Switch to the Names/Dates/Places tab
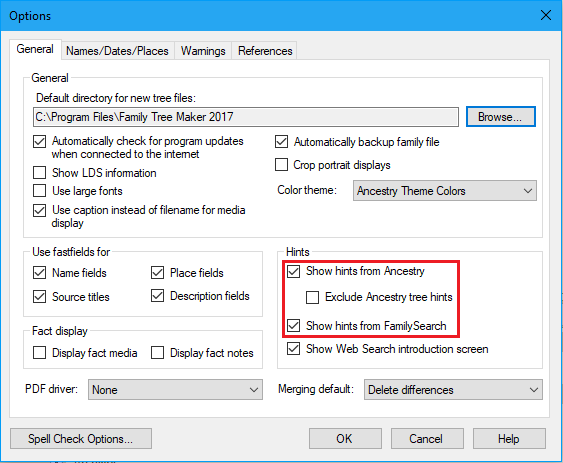 [x=117, y=51]
